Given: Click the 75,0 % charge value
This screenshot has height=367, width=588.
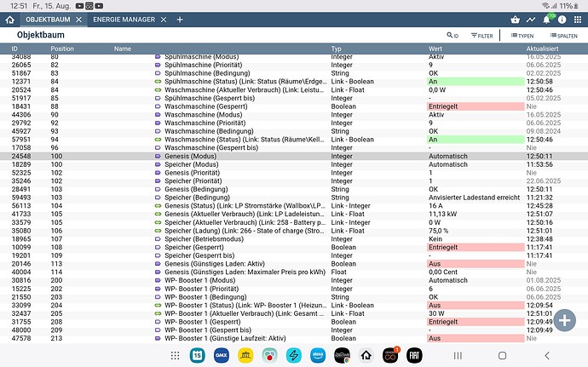Looking at the screenshot, I should click(x=438, y=231).
